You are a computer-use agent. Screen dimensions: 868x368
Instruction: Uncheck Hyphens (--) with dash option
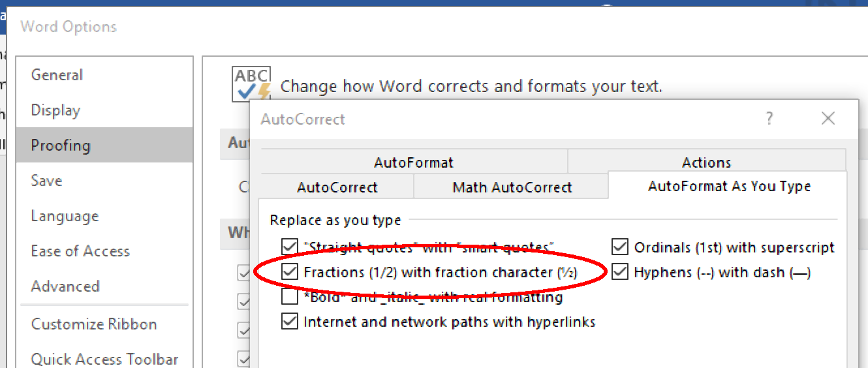(619, 272)
